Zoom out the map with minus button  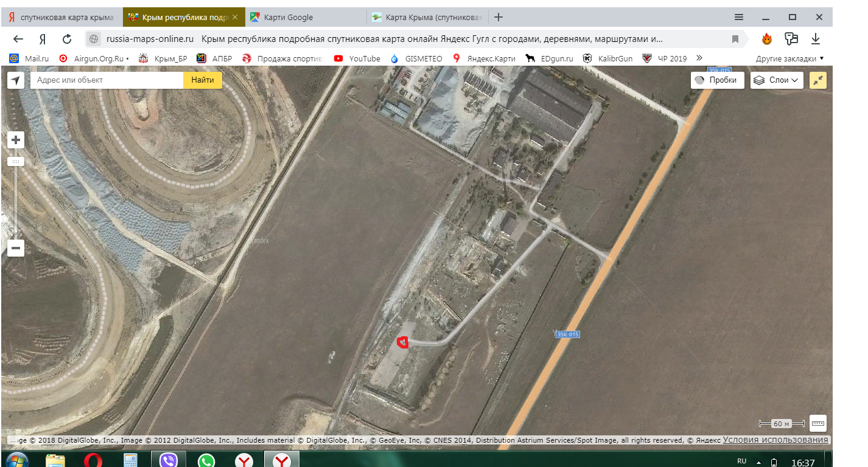16,248
